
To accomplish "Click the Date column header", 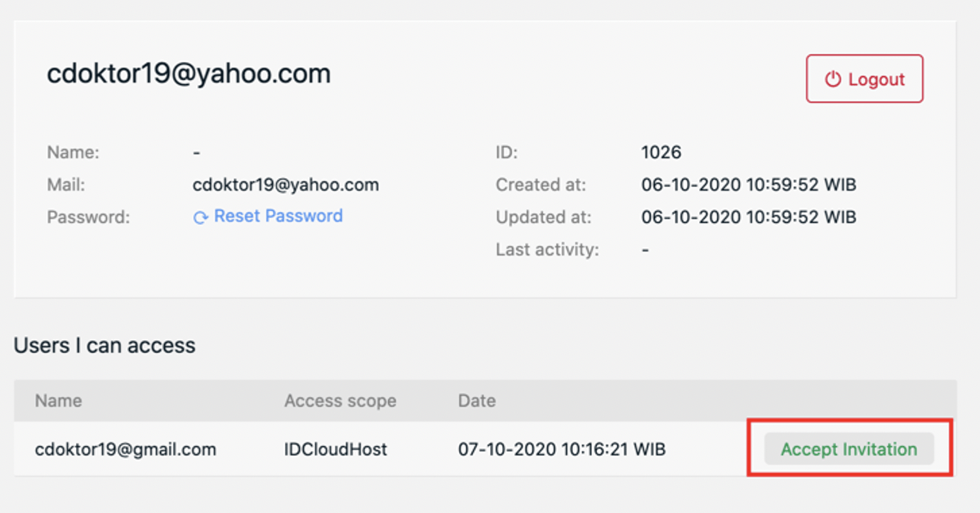I will click(477, 401).
